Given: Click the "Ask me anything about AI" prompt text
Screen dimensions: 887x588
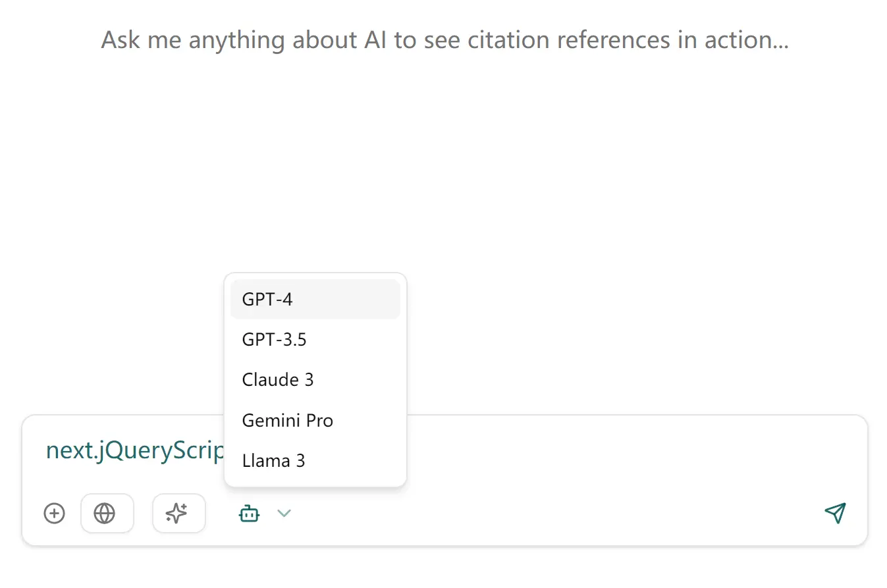Looking at the screenshot, I should click(x=444, y=40).
